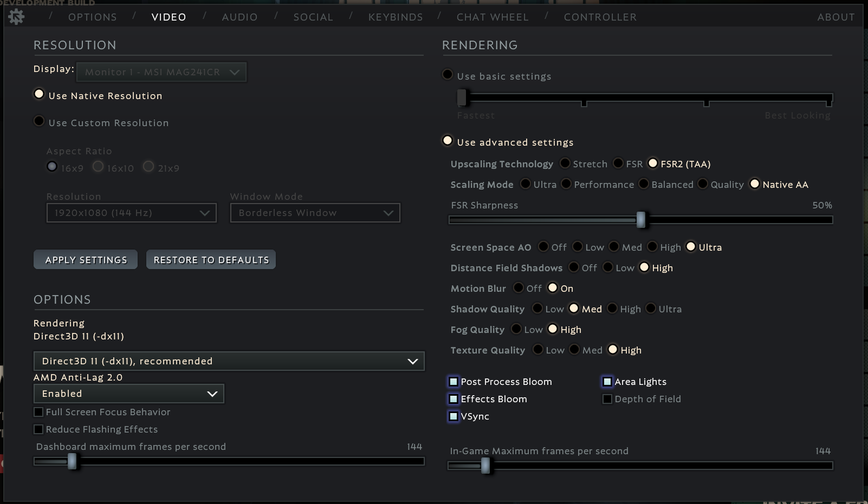
Task: Go to the Social tab
Action: click(x=313, y=17)
